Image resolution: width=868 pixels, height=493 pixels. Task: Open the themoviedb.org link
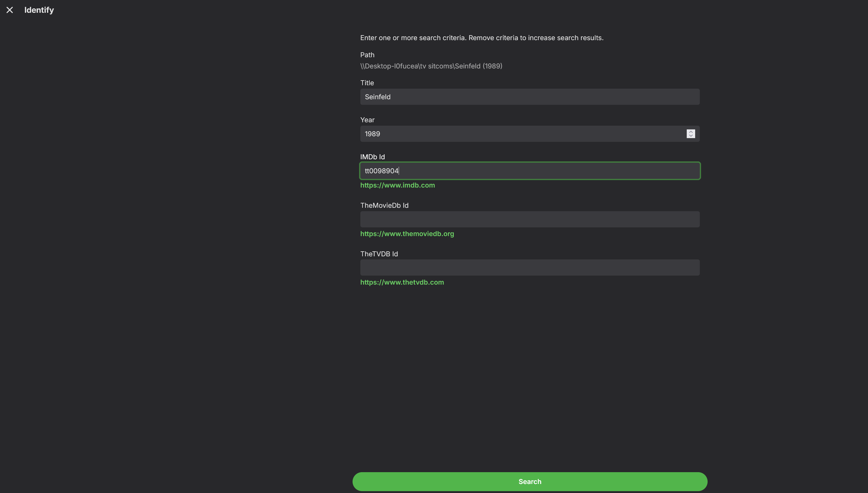coord(407,234)
